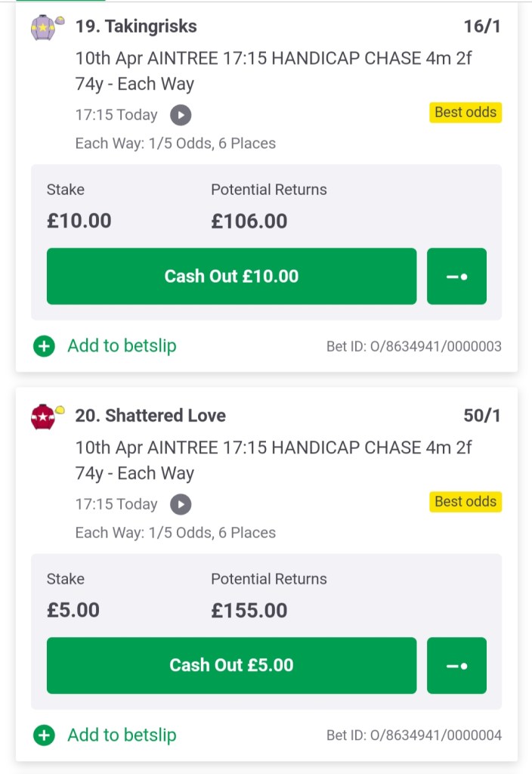Click the Best odds badge for Takingrisks
This screenshot has width=532, height=774.
466,113
